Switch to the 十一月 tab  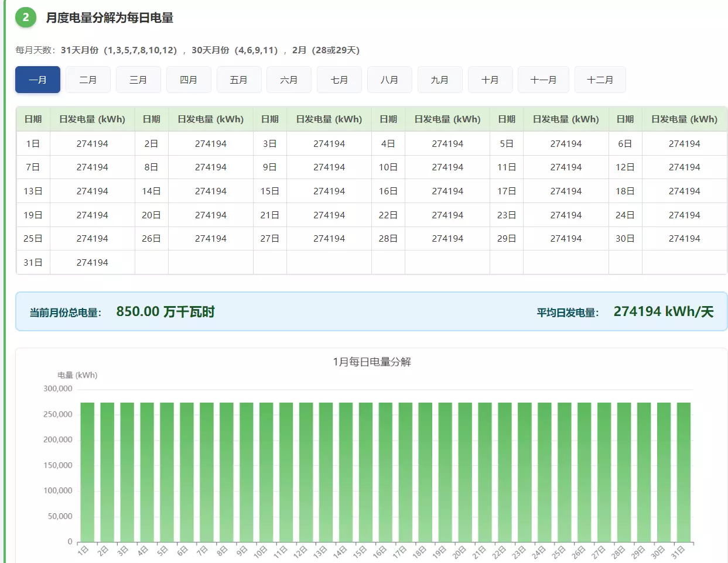[543, 80]
